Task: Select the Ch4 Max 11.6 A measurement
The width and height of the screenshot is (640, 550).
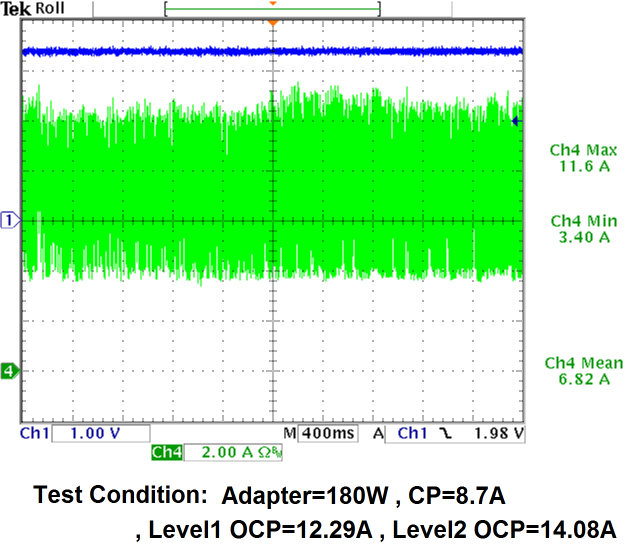Action: click(x=584, y=158)
